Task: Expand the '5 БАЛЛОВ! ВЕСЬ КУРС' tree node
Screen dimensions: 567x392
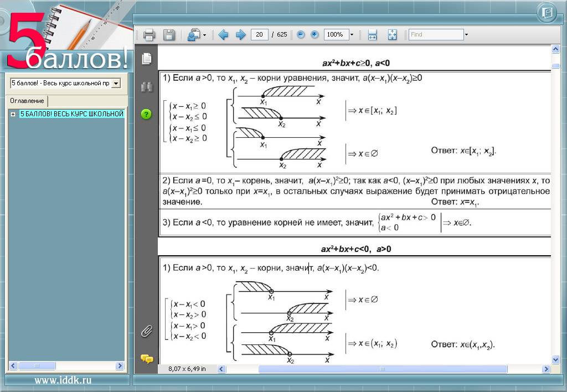Action: point(13,114)
